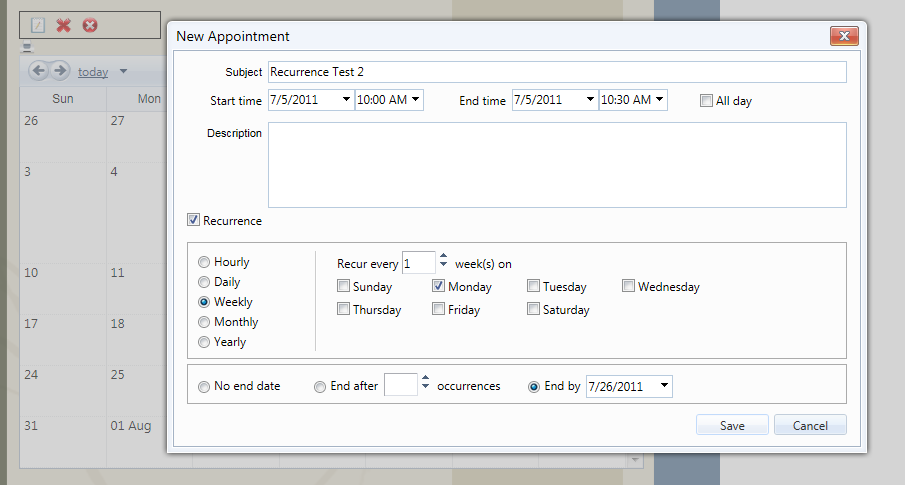905x485 pixels.
Task: Click the edit appointment notepad icon
Action: [x=38, y=25]
